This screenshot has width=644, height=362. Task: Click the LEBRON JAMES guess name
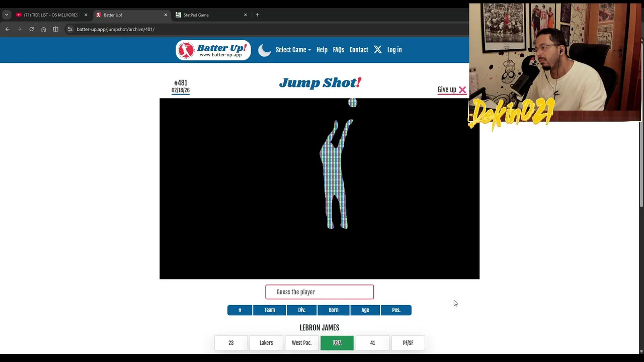point(319,328)
